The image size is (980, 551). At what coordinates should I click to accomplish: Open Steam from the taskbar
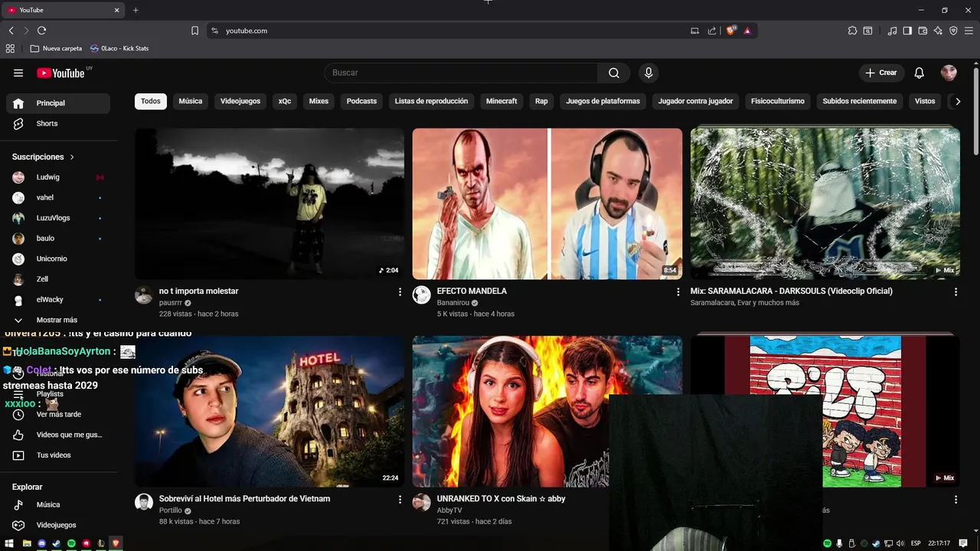(x=57, y=543)
